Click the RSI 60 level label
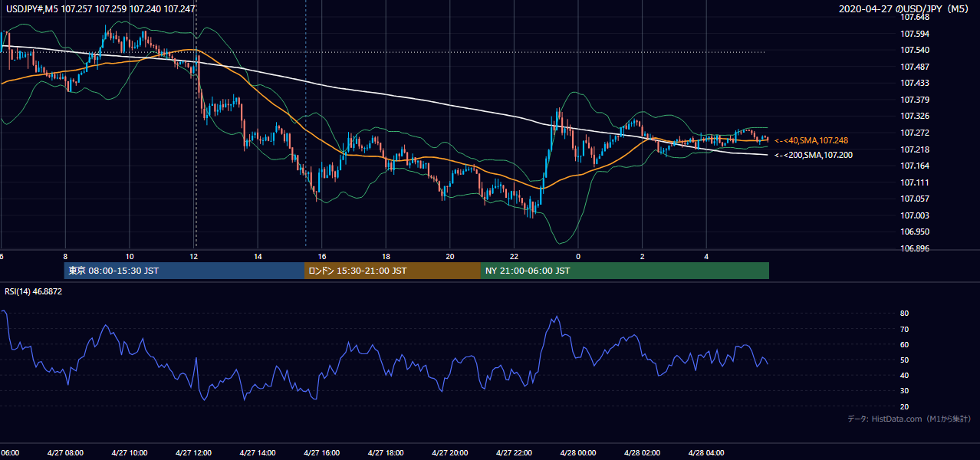 click(904, 344)
